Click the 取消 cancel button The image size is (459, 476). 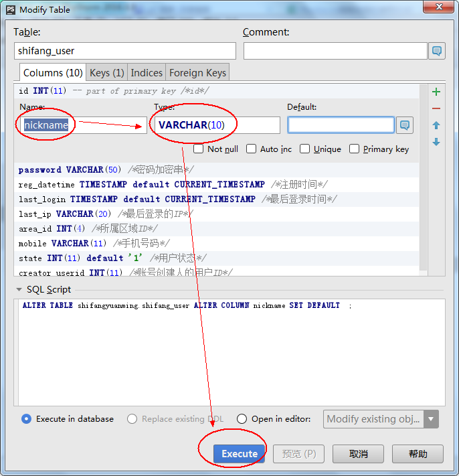click(358, 454)
